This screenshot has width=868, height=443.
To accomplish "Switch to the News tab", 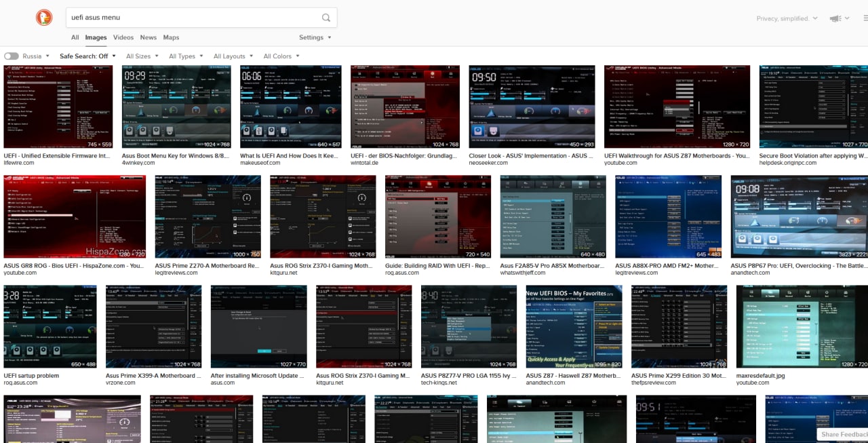I will coord(149,37).
